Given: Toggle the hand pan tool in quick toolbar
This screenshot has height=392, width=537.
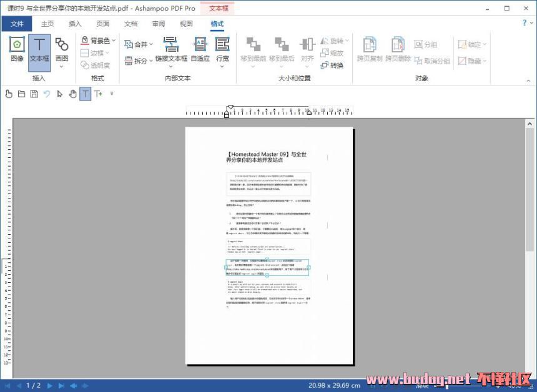Looking at the screenshot, I should (x=72, y=94).
